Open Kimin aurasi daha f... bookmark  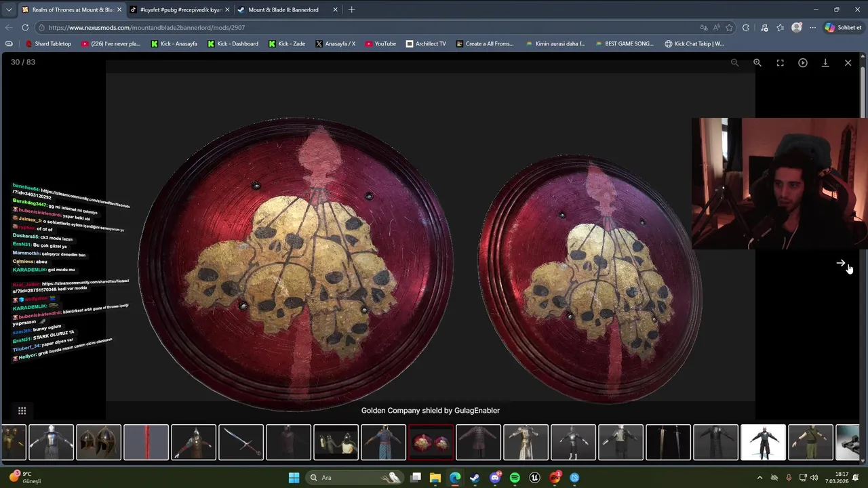[x=555, y=44]
